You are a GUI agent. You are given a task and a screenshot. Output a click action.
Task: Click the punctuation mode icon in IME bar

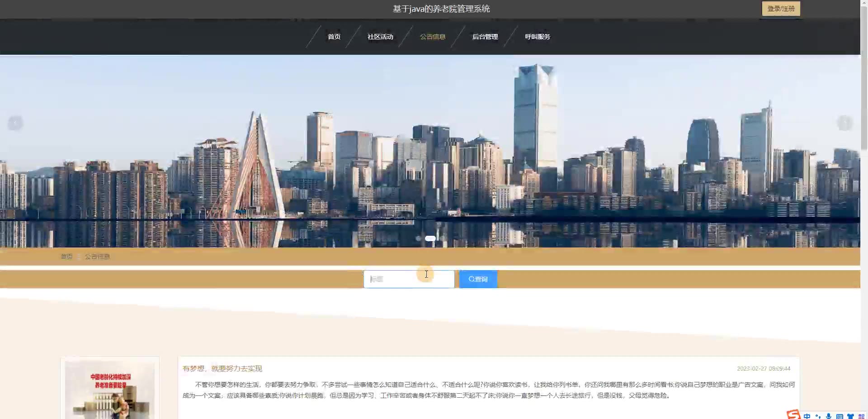[x=818, y=416]
